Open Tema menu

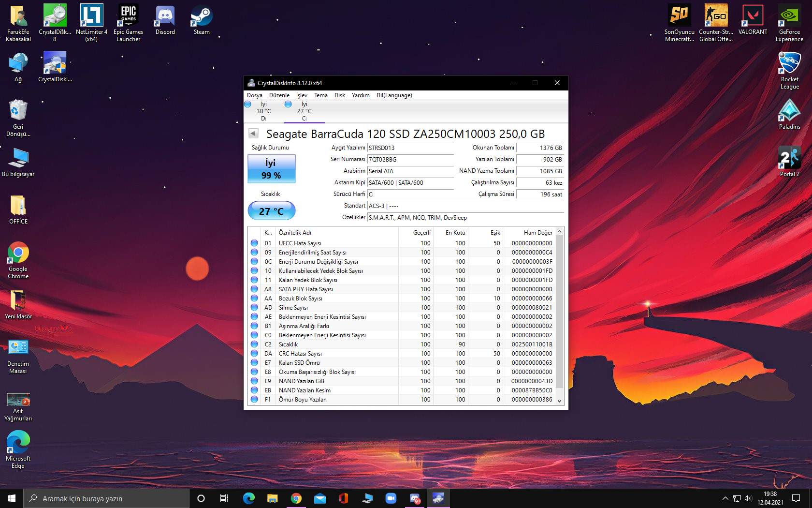point(321,95)
